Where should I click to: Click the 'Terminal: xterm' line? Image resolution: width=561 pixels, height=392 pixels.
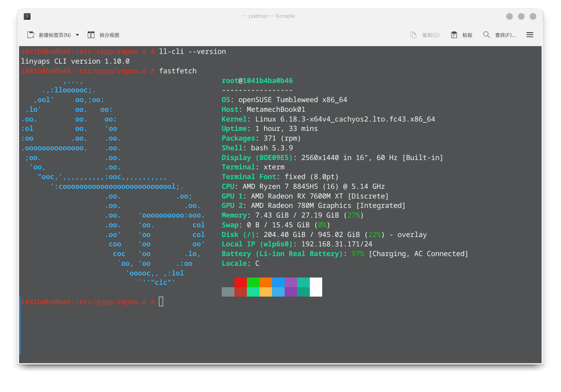[253, 167]
